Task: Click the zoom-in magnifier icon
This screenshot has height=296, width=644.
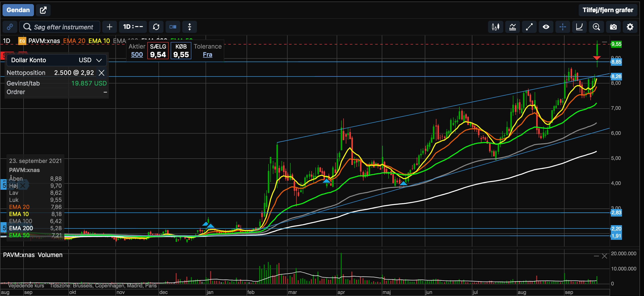Action: (596, 27)
